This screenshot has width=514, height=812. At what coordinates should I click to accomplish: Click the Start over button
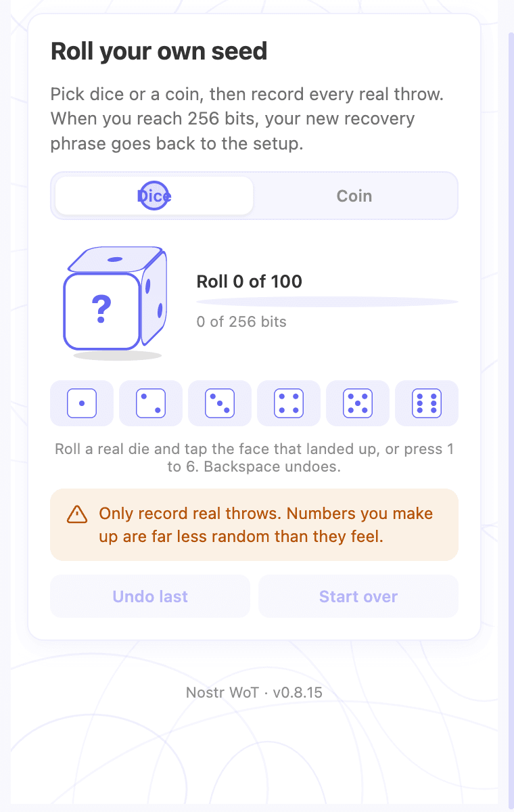[358, 596]
